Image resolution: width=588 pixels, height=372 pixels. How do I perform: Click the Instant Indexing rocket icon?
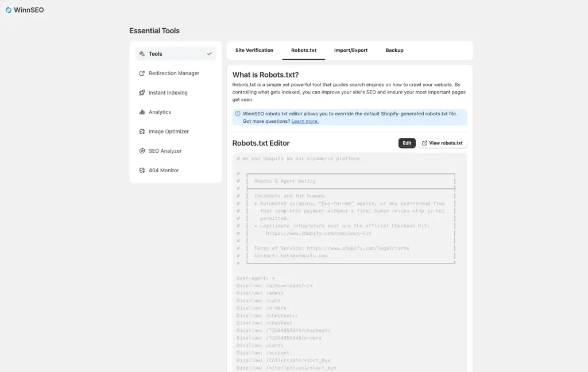point(142,92)
